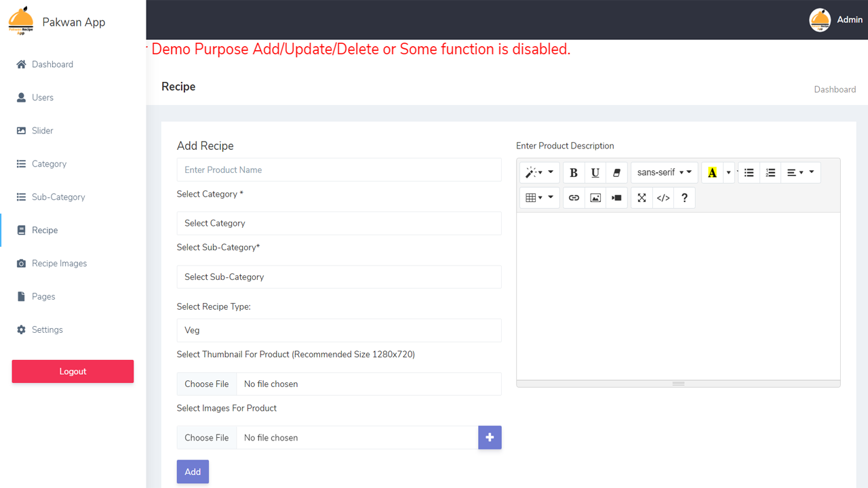Open the Select Sub-Category dropdown
Screen dimensions: 868x488
pyautogui.click(x=339, y=277)
